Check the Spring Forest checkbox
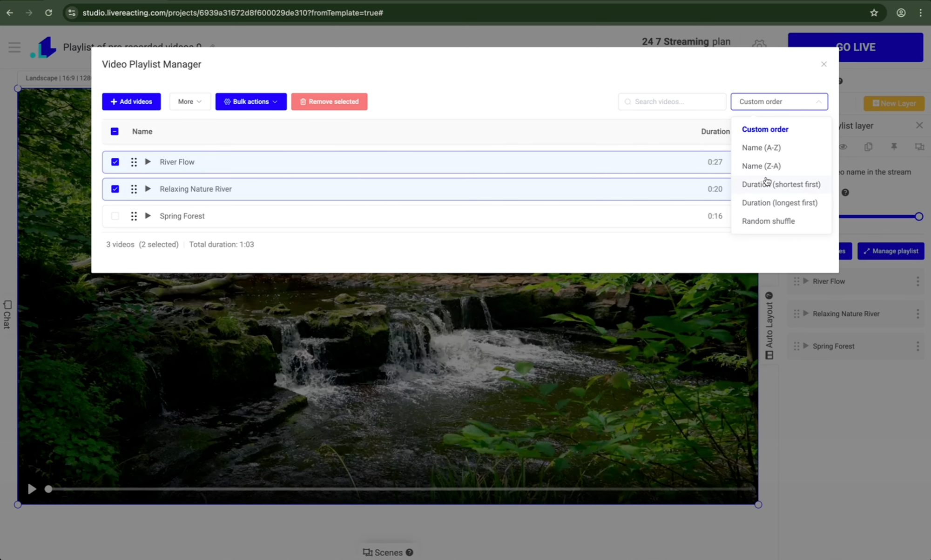Viewport: 931px width, 560px height. (x=115, y=216)
